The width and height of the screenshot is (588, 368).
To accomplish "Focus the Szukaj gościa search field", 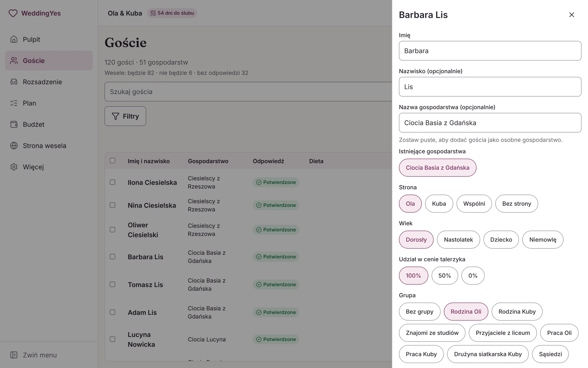I will pyautogui.click(x=248, y=92).
